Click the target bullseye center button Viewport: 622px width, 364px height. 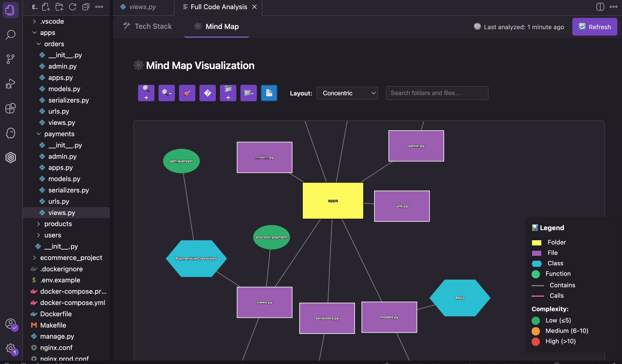click(187, 93)
